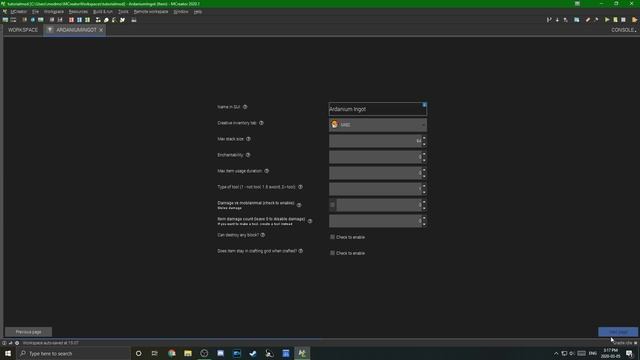Decrease Max stack size value

click(424, 144)
